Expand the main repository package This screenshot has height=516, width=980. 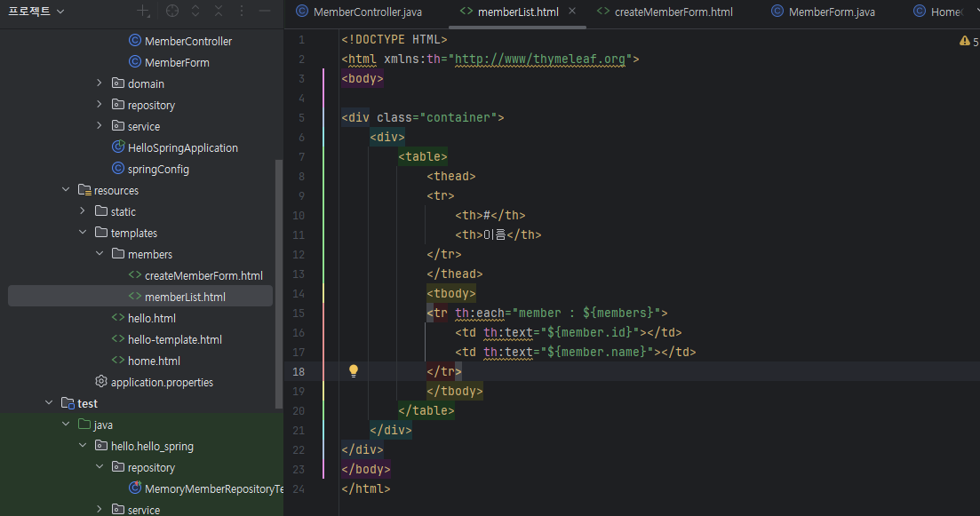click(x=100, y=104)
